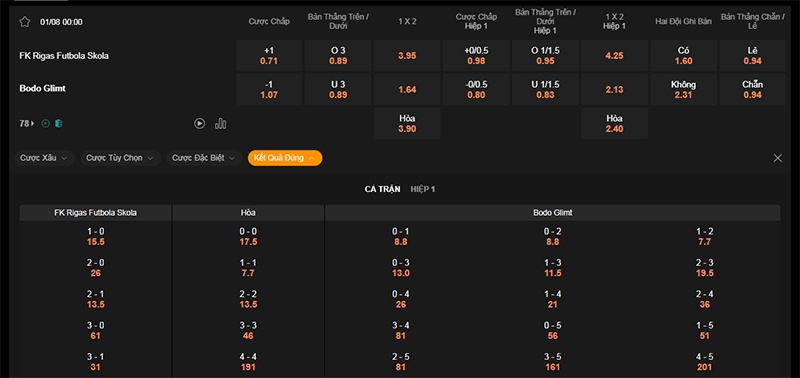Choose Hòa full-time odds 3.90
The height and width of the screenshot is (378, 800).
click(407, 123)
